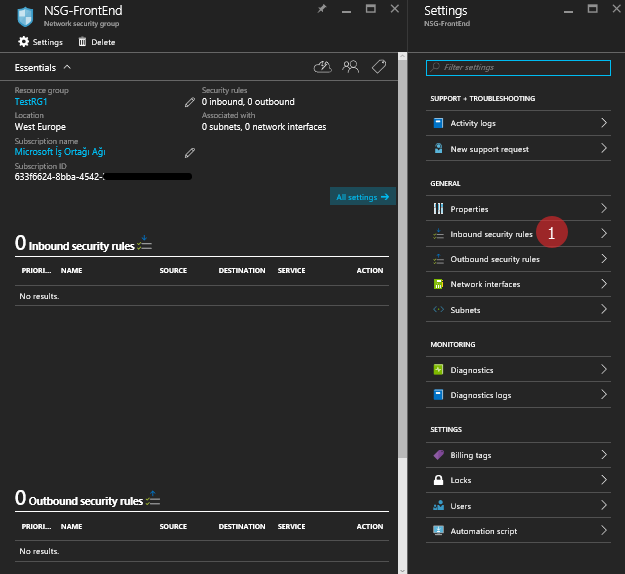Screen dimensions: 625x574
Task: Expand the Subnets row chevron
Action: [603, 310]
